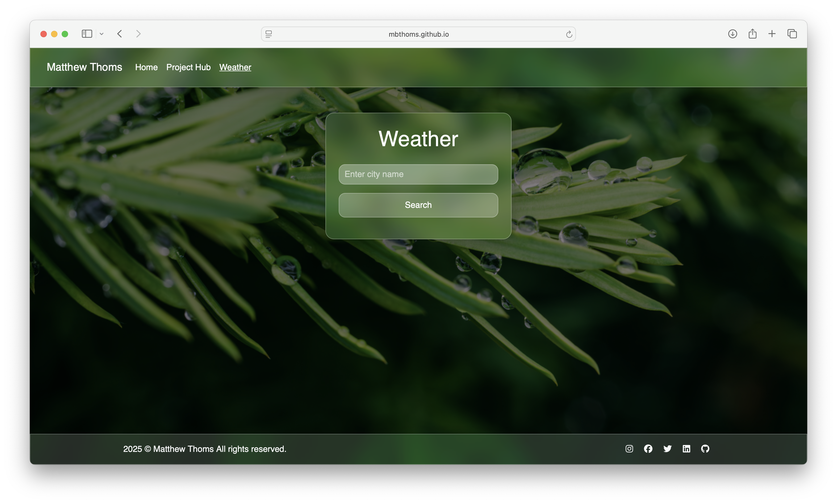Click the reload page control

click(x=569, y=34)
